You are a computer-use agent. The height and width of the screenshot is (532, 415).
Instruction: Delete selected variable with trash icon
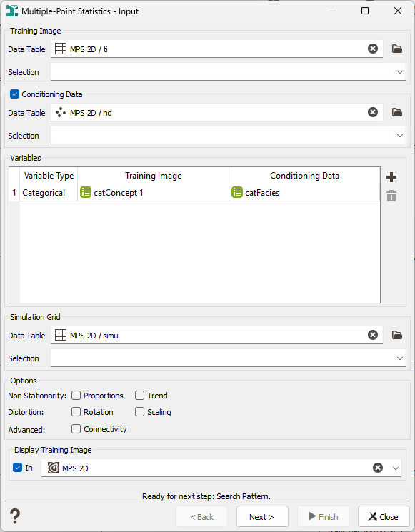point(391,196)
